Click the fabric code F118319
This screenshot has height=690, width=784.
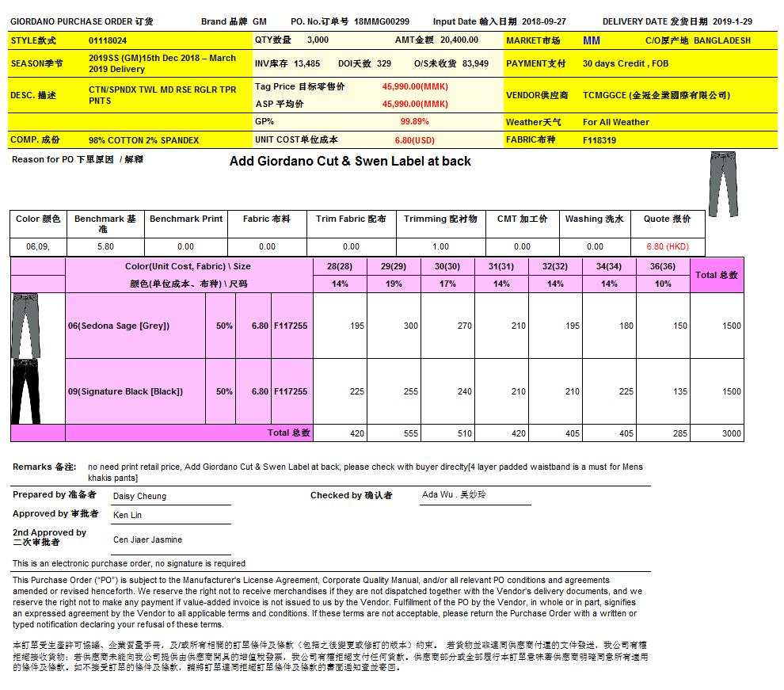point(599,140)
